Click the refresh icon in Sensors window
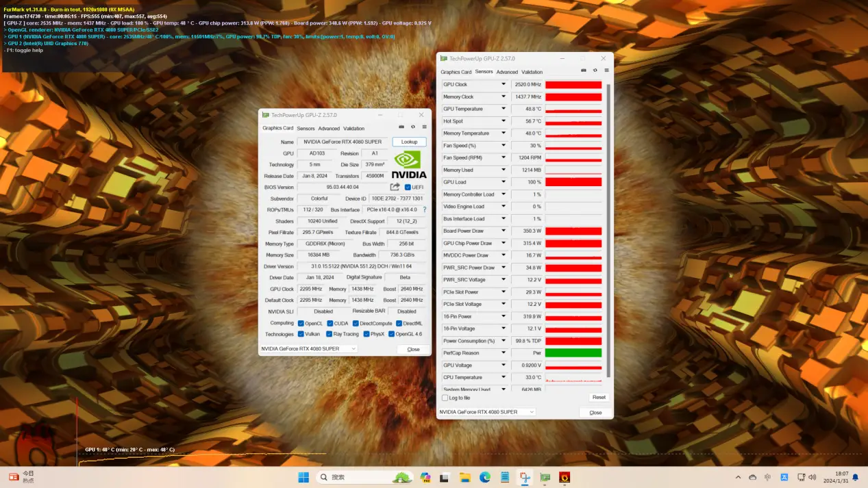The image size is (868, 488). pos(595,70)
